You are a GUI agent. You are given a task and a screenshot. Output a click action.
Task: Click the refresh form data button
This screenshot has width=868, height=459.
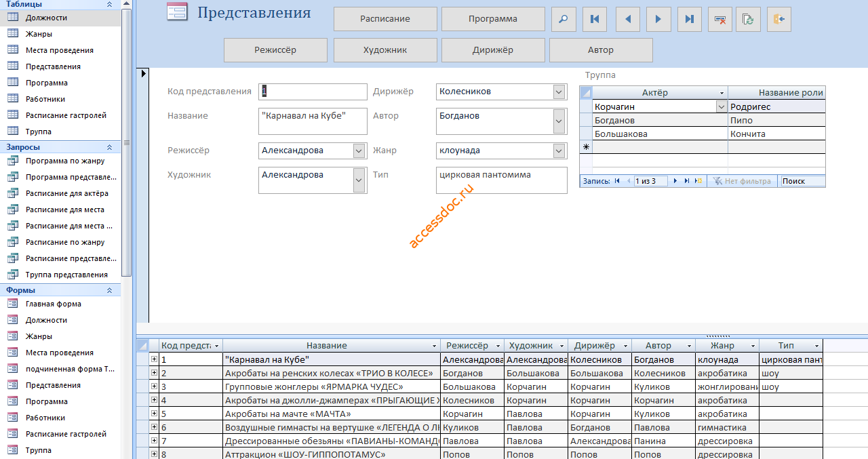[749, 19]
